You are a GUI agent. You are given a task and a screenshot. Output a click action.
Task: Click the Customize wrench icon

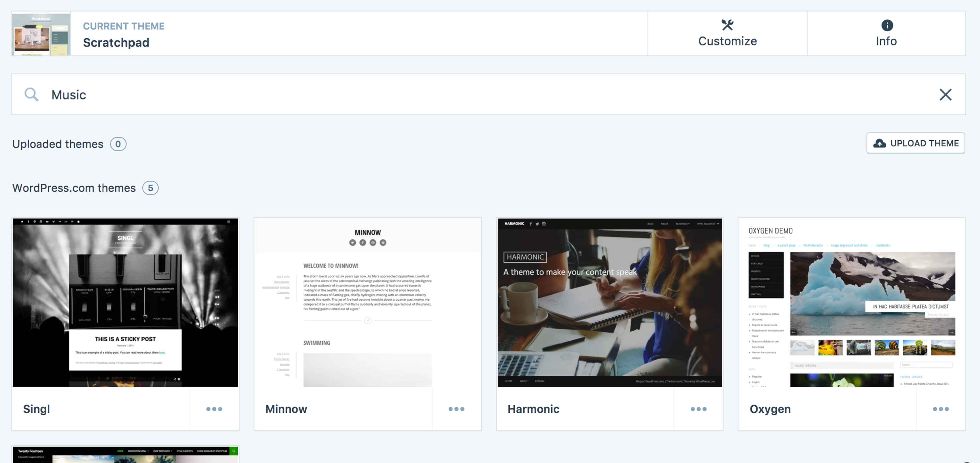point(727,25)
